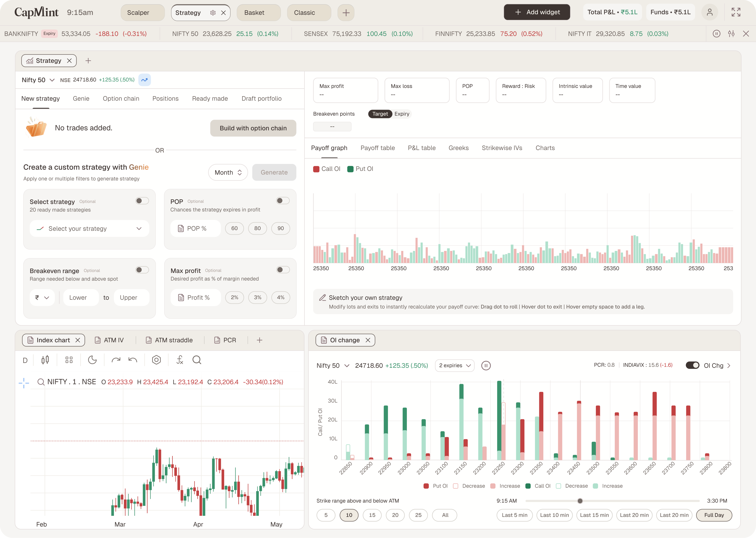Open the indicators fx icon
Image resolution: width=756 pixels, height=538 pixels.
coord(180,360)
